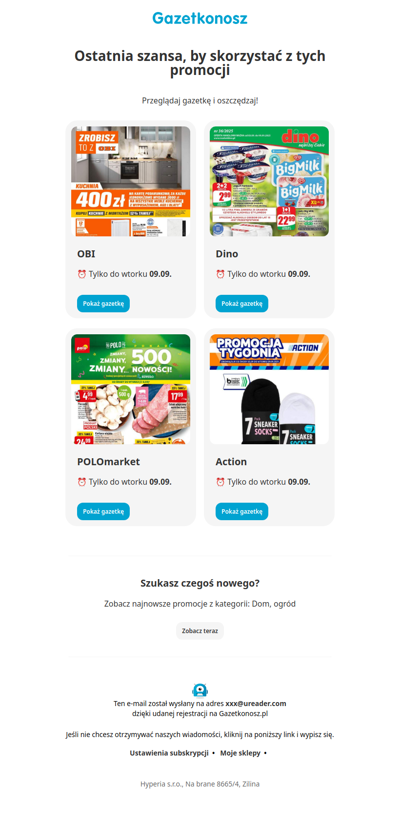Click the alarm clock icon under POLOmarket

pos(81,482)
